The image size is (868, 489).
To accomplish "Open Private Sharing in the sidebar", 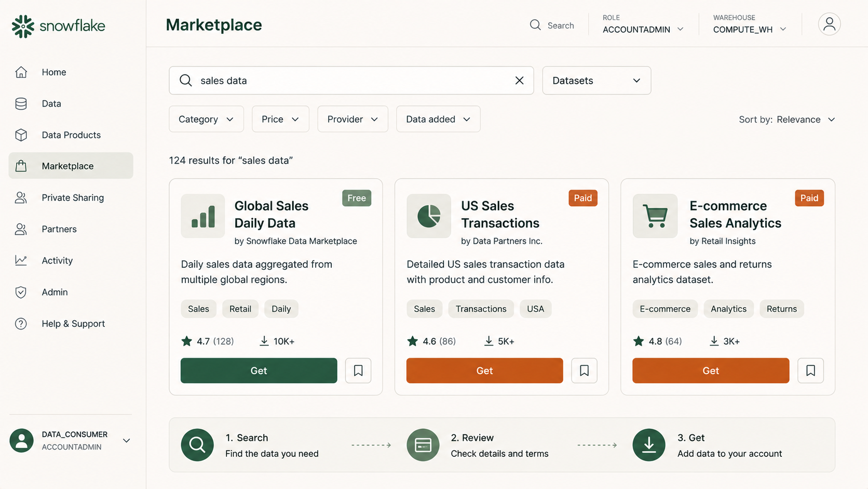I will tap(71, 197).
